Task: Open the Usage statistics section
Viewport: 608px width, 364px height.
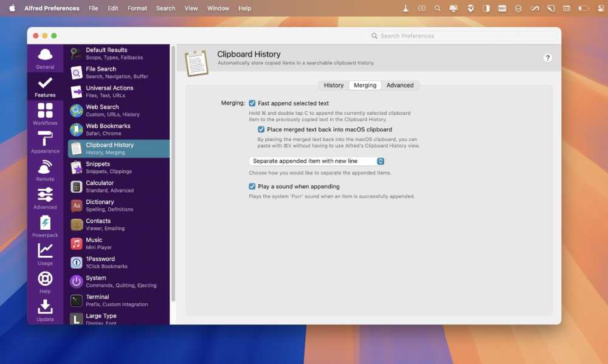Action: [45, 254]
